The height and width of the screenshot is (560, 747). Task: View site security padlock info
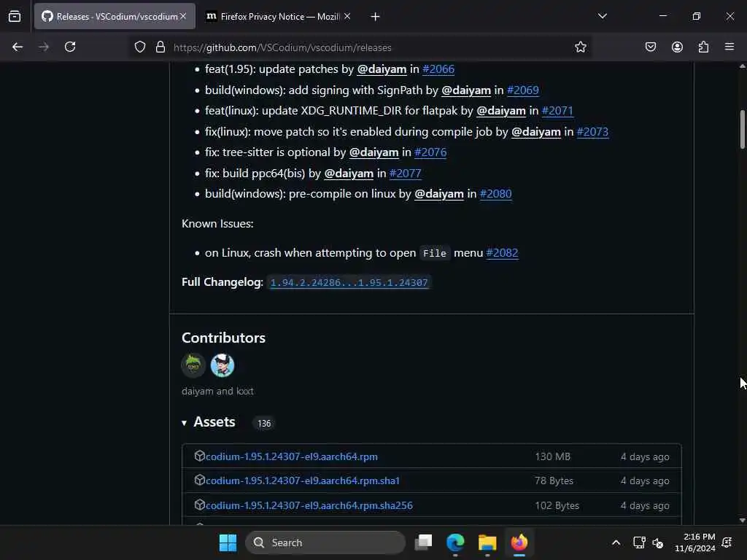pos(160,47)
